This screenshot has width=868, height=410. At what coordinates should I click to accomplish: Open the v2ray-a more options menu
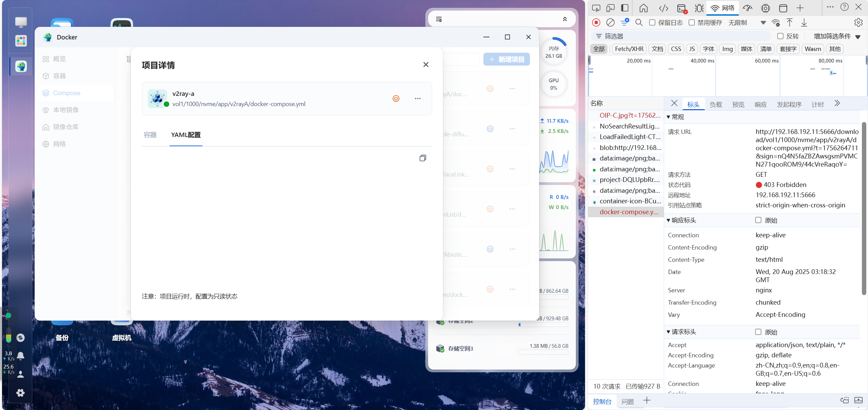coord(418,99)
